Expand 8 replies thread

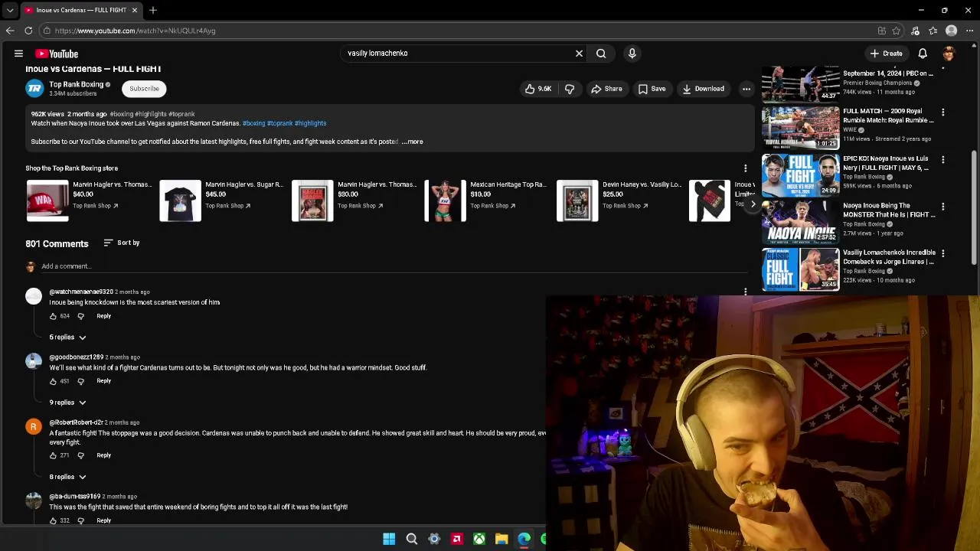pos(67,477)
